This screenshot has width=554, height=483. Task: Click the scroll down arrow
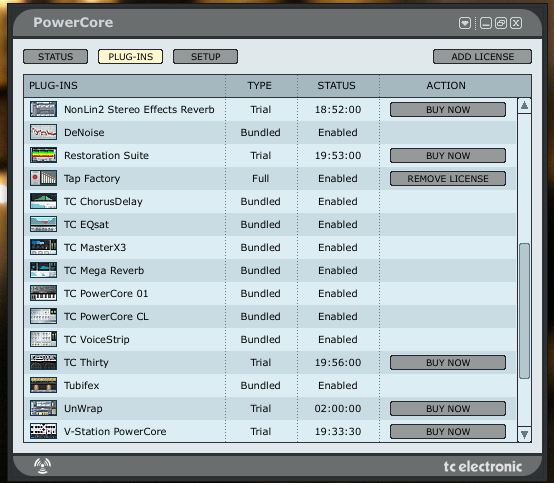524,434
